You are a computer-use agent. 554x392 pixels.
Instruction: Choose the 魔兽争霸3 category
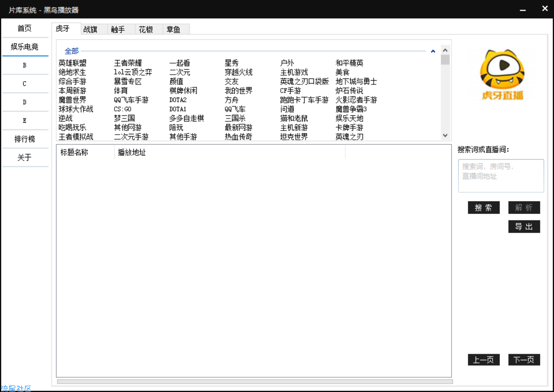pyautogui.click(x=351, y=109)
